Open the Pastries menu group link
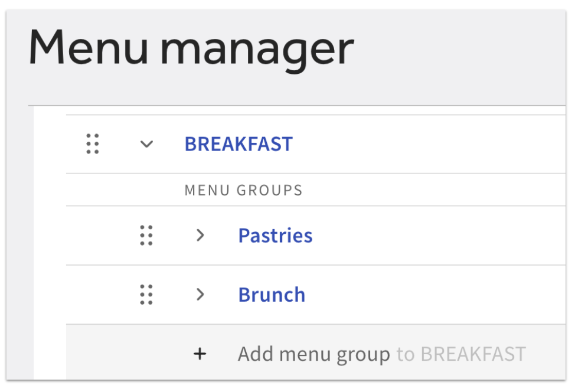The height and width of the screenshot is (392, 575). click(275, 236)
